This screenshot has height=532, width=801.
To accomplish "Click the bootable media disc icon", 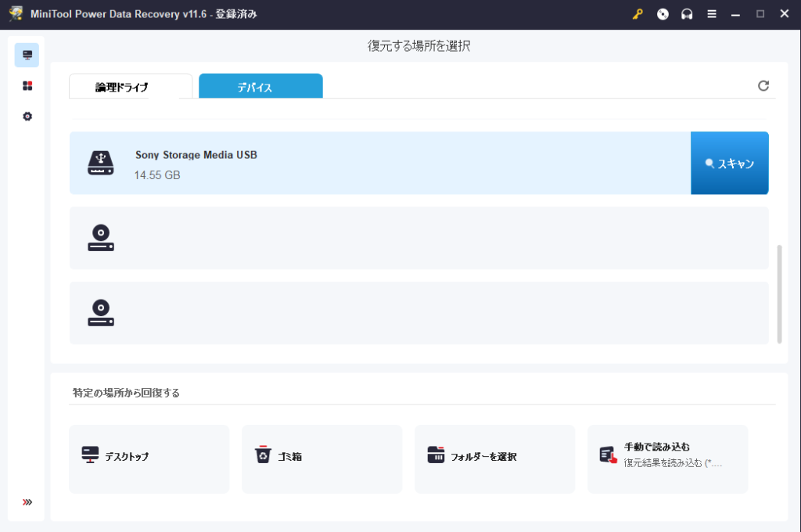I will [663, 14].
